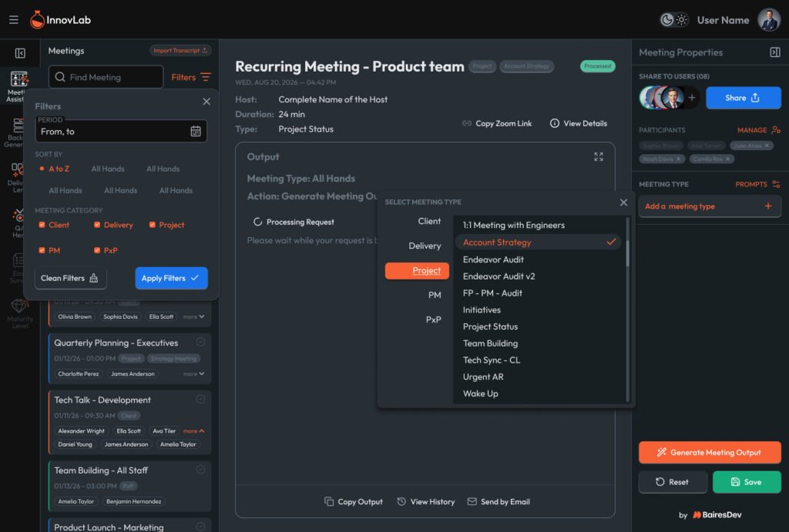
Task: Save the meeting with Save button
Action: pyautogui.click(x=747, y=482)
